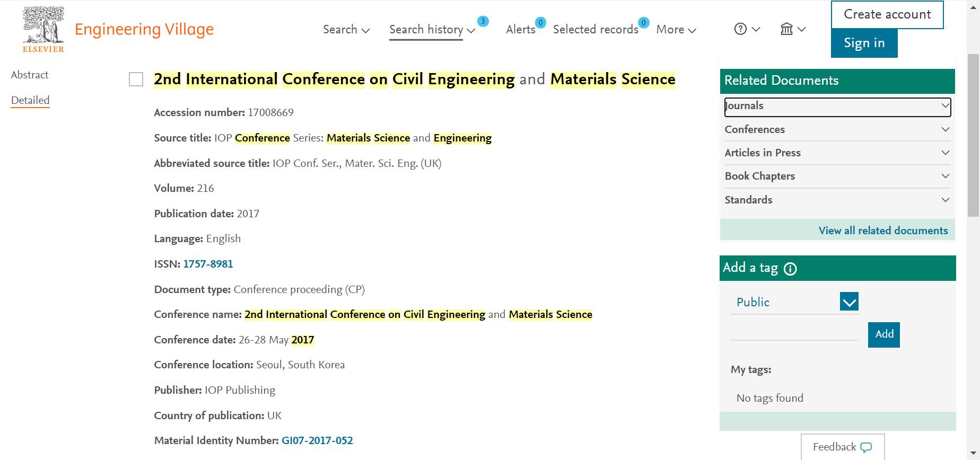Image resolution: width=980 pixels, height=460 pixels.
Task: Click the Search history count badge
Action: tap(483, 21)
